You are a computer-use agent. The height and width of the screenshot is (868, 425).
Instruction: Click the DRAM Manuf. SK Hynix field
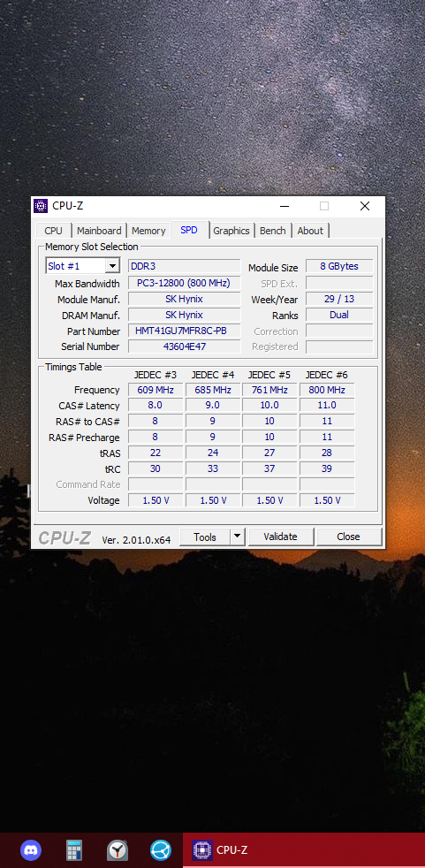pos(185,315)
